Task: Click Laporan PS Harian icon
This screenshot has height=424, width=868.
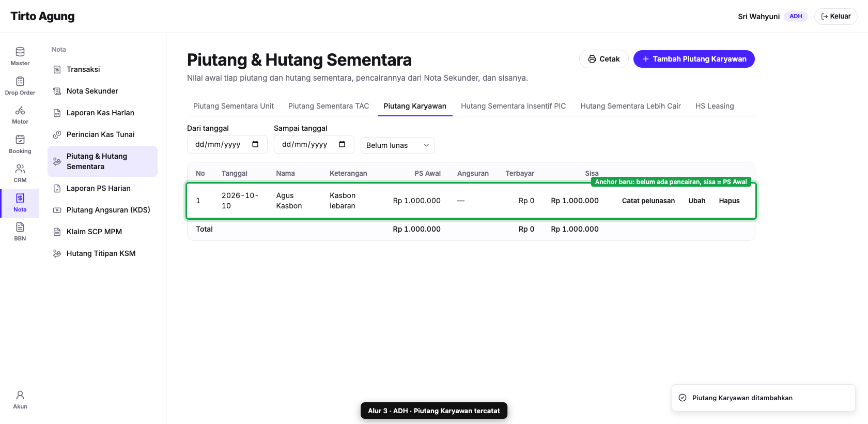Action: (x=57, y=188)
